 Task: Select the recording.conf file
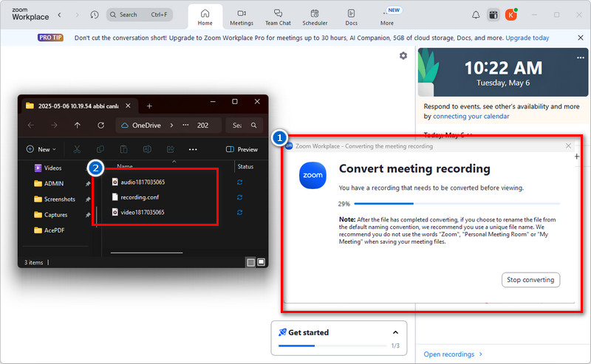(x=140, y=197)
